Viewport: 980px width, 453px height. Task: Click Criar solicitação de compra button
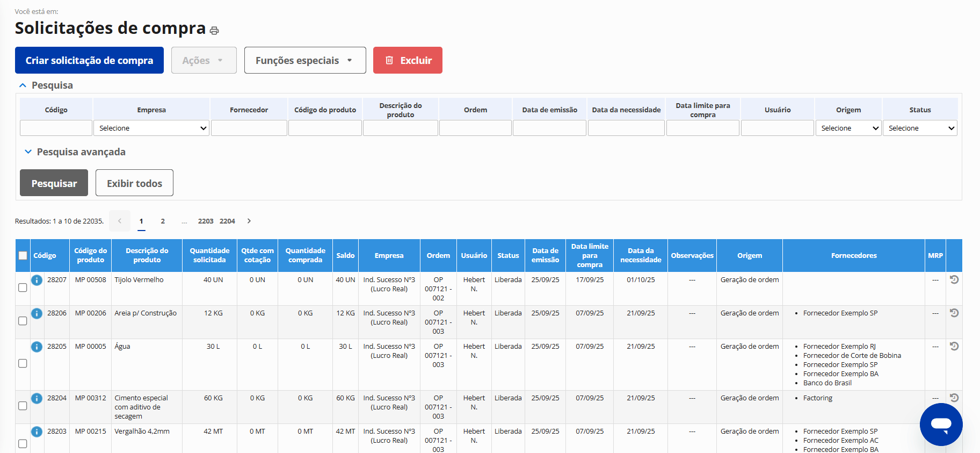89,60
